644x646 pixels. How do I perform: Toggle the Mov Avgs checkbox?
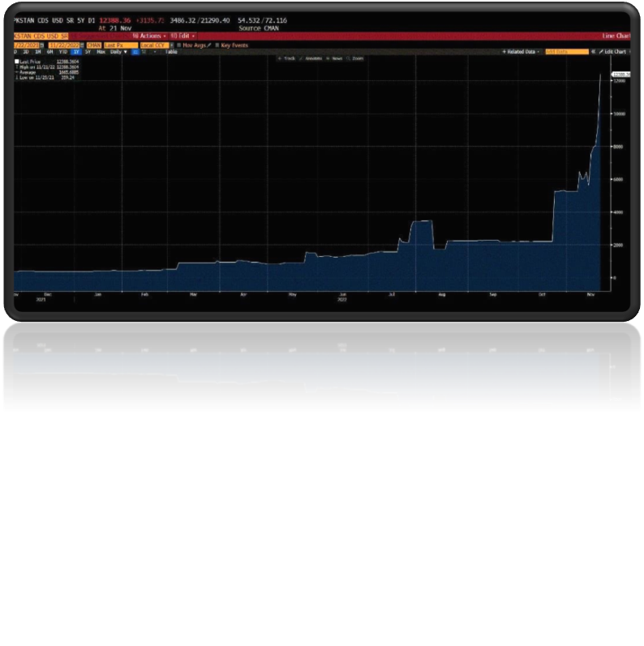coord(179,45)
